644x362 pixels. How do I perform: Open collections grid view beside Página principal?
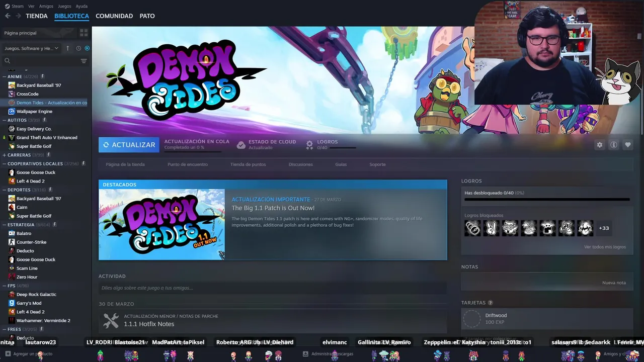coord(84,33)
